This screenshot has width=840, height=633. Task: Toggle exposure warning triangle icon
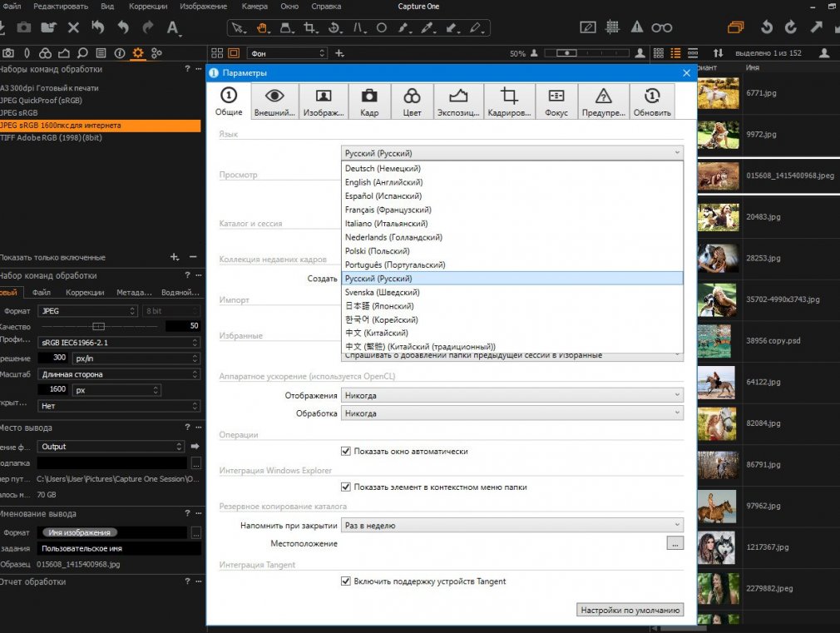[x=637, y=27]
